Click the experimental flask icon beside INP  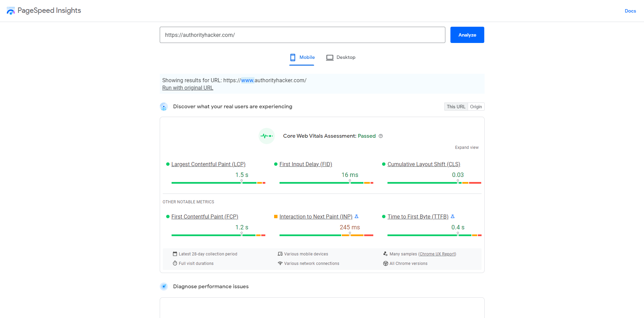click(x=356, y=217)
